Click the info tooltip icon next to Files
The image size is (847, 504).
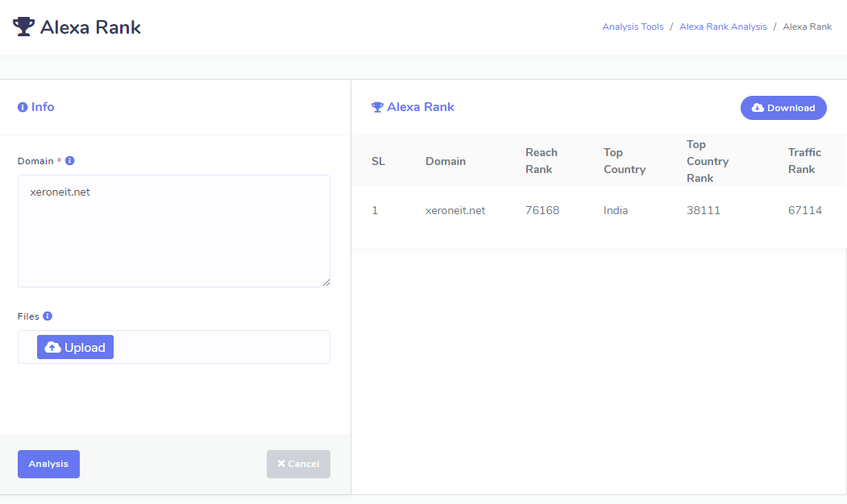point(48,316)
